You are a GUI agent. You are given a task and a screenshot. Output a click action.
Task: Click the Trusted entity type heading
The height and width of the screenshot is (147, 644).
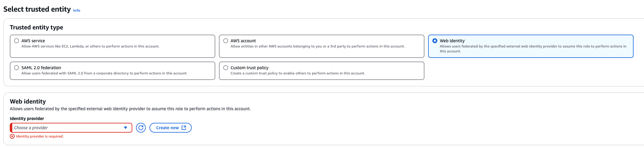click(36, 27)
